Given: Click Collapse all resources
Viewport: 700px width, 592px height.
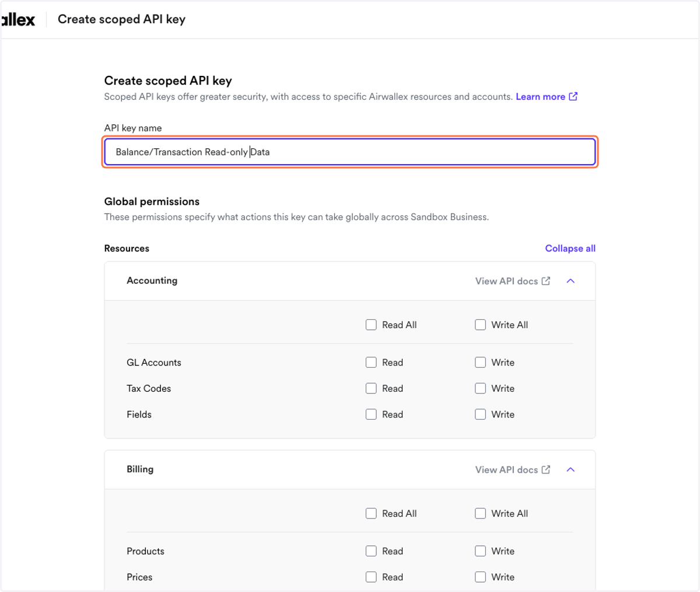Looking at the screenshot, I should coord(570,248).
